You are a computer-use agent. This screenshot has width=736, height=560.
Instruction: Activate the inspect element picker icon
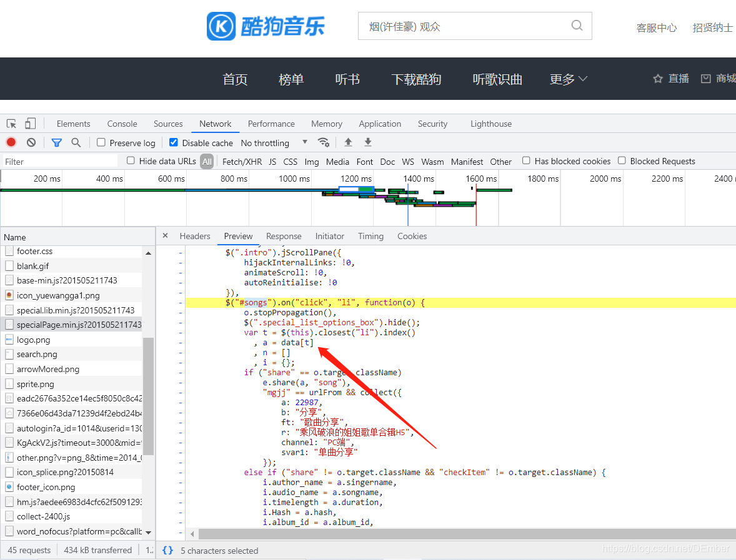(11, 124)
